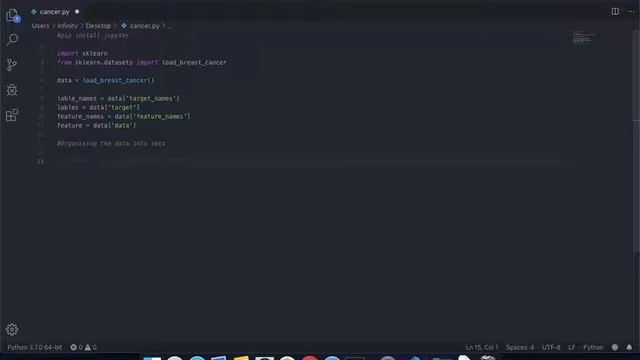Change file encoding UTF-8
This screenshot has width=640, height=360.
[x=551, y=347]
